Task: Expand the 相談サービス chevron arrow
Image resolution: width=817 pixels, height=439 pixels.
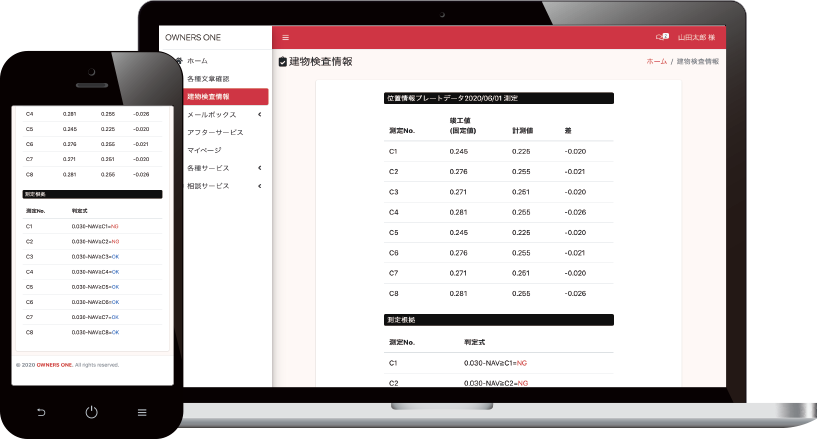Action: 259,186
